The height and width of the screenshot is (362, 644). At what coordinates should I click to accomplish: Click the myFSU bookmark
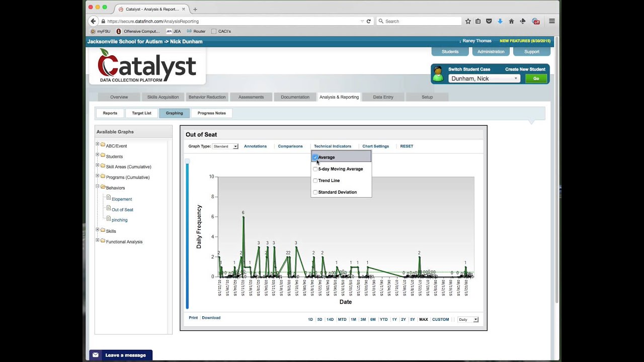point(100,31)
